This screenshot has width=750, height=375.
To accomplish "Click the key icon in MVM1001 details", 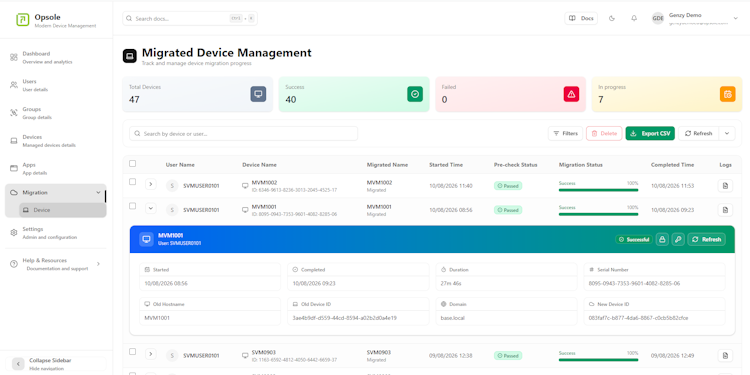I will [x=678, y=239].
